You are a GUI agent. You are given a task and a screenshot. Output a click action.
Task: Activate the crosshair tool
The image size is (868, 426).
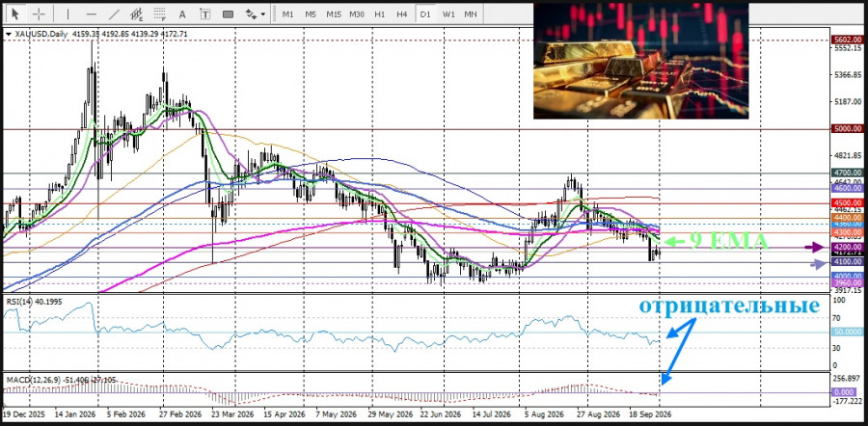(x=39, y=13)
